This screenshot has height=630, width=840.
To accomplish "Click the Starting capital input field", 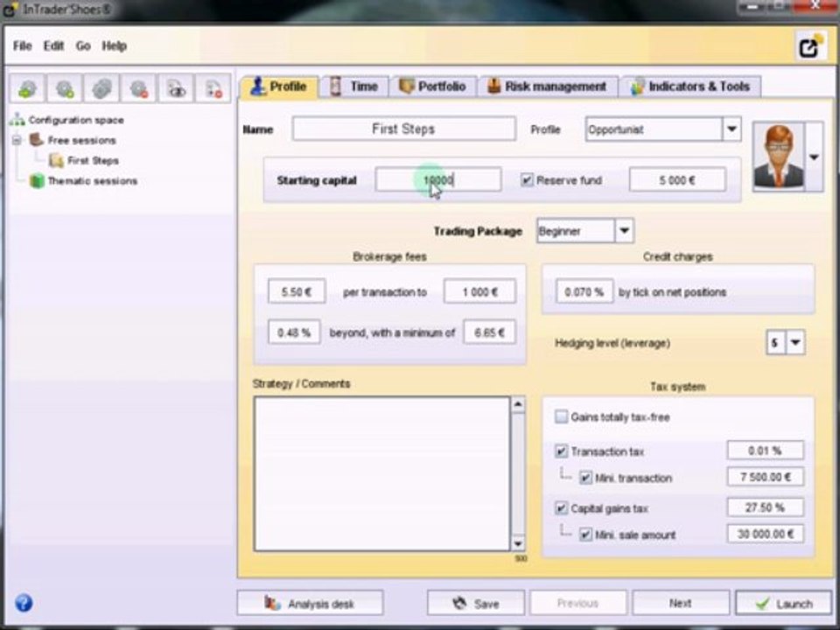I will [x=438, y=180].
